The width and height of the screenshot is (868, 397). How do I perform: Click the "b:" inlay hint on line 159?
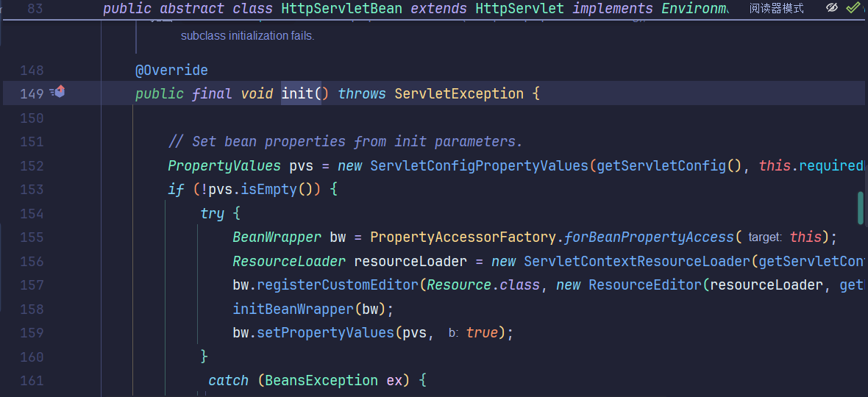tap(453, 333)
